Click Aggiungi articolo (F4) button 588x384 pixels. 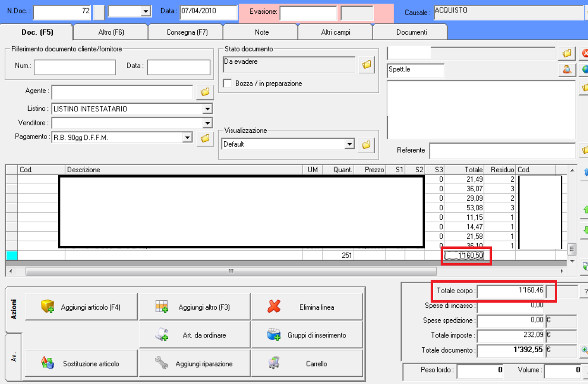tap(81, 307)
